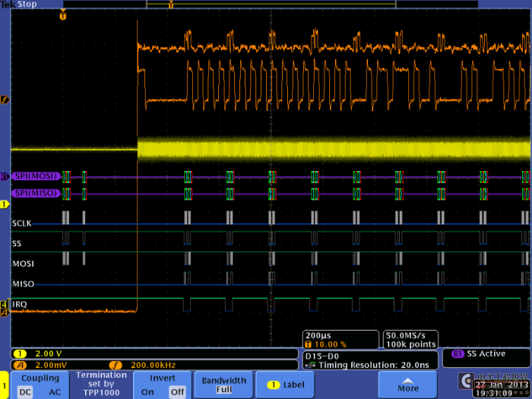Expand the More menu
Image resolution: width=532 pixels, height=399 pixels.
[407, 385]
